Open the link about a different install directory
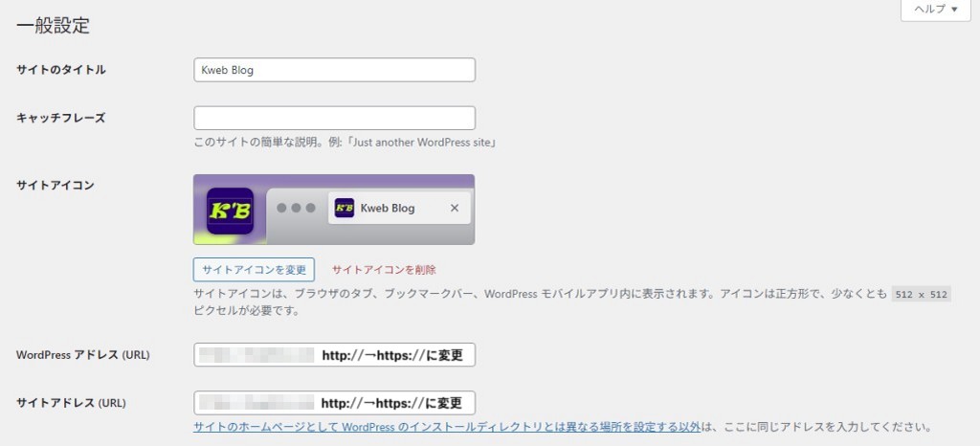980x446 pixels. point(446,426)
